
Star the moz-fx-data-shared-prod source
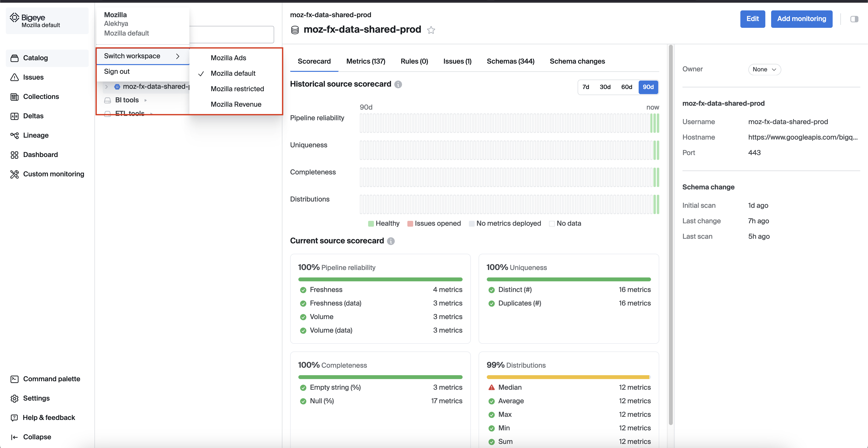[431, 30]
